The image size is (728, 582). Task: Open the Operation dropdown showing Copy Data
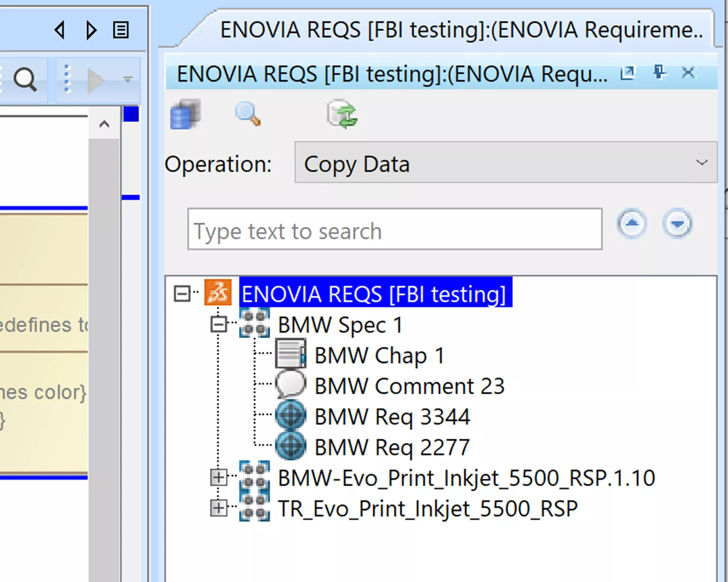[x=506, y=162]
